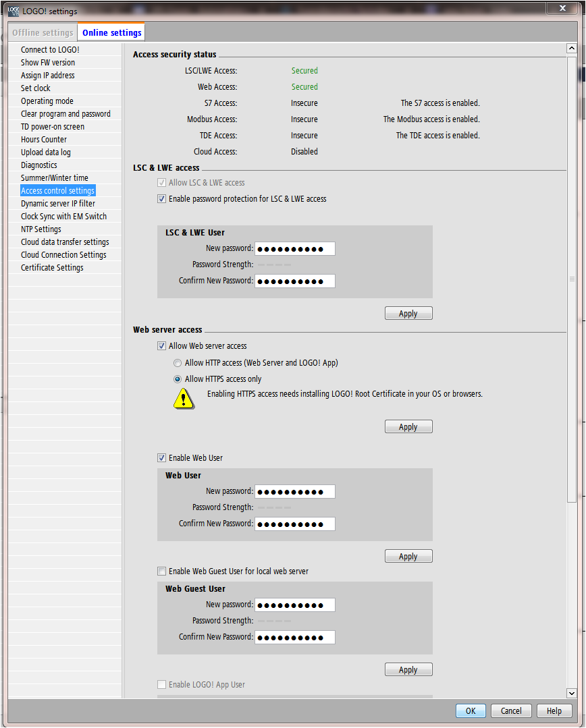Screen dimensions: 586x728
Task: Toggle Allow LSC & LWE access checkbox
Action: [161, 183]
